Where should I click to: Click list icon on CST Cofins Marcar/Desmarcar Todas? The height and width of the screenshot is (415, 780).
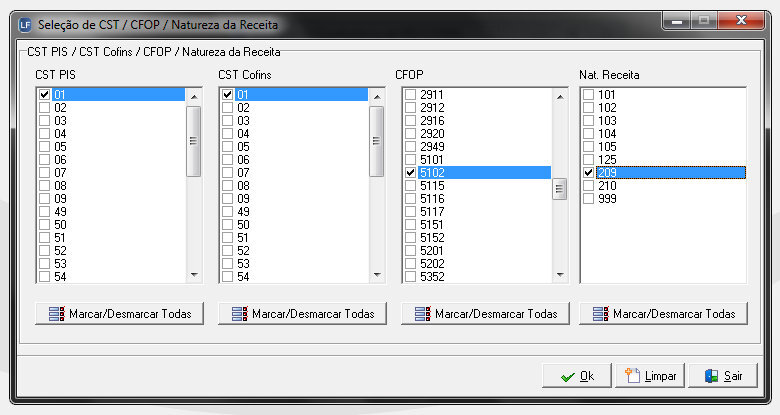click(x=240, y=313)
